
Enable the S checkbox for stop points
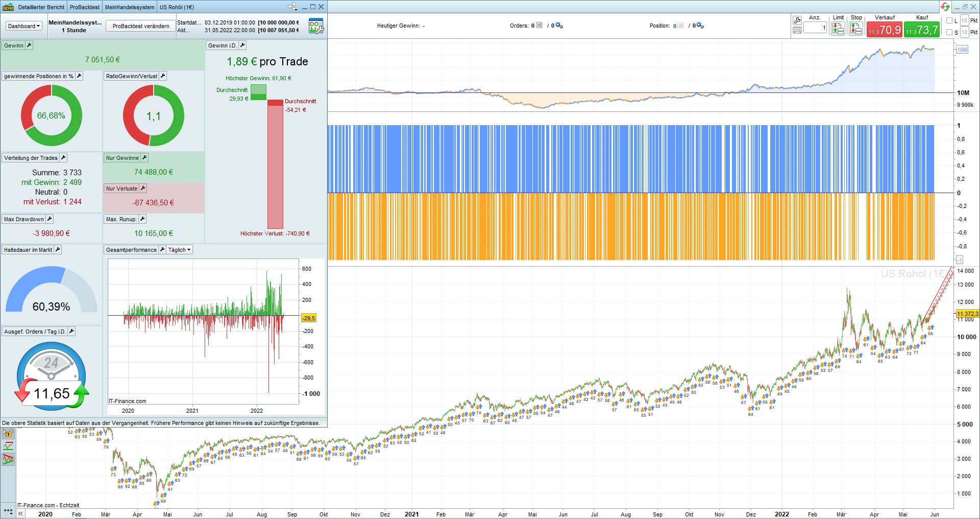pyautogui.click(x=949, y=32)
